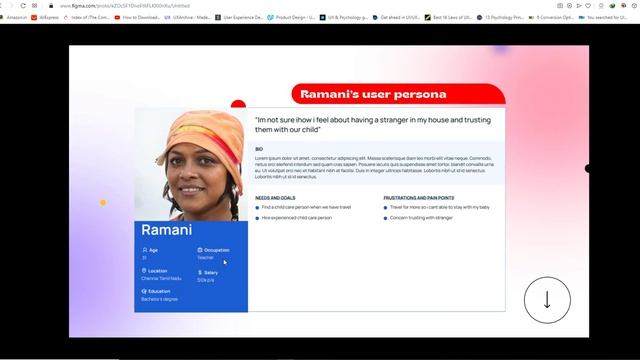The height and width of the screenshot is (360, 640).
Task: Click the snapshot camera icon in the address bar
Action: (560, 6)
